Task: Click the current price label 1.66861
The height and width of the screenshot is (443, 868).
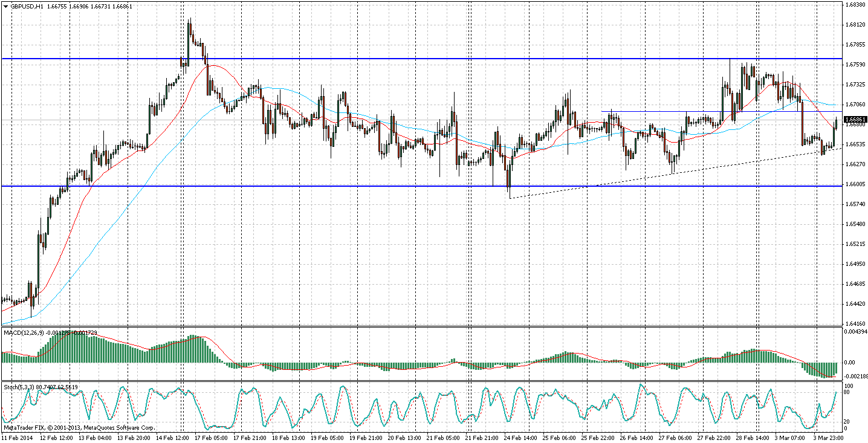Action: pyautogui.click(x=855, y=120)
